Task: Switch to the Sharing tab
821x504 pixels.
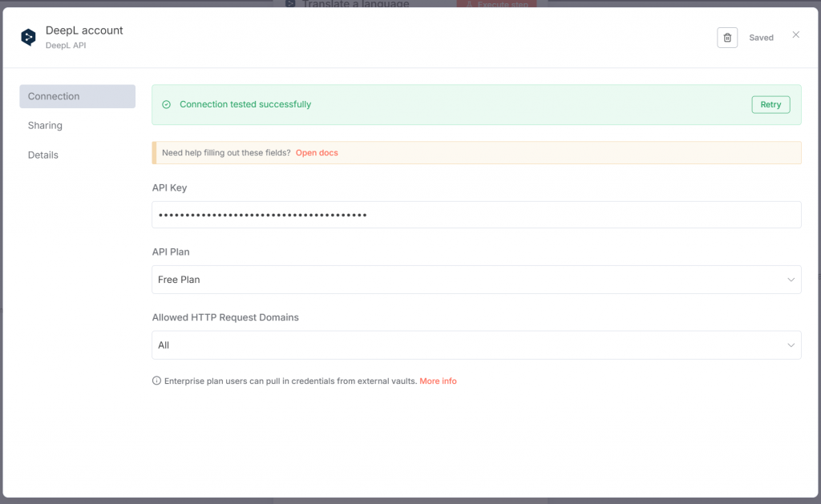Action: 45,126
